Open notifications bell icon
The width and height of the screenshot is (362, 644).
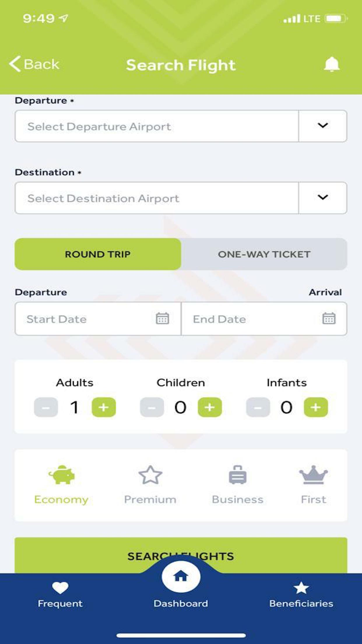(332, 64)
